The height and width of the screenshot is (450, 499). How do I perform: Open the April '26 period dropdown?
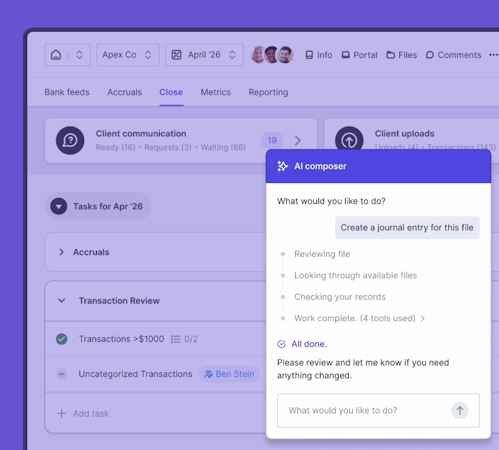204,55
